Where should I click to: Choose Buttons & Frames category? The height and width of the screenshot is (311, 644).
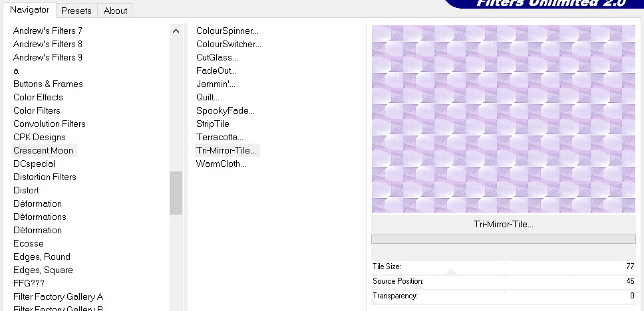coord(48,84)
